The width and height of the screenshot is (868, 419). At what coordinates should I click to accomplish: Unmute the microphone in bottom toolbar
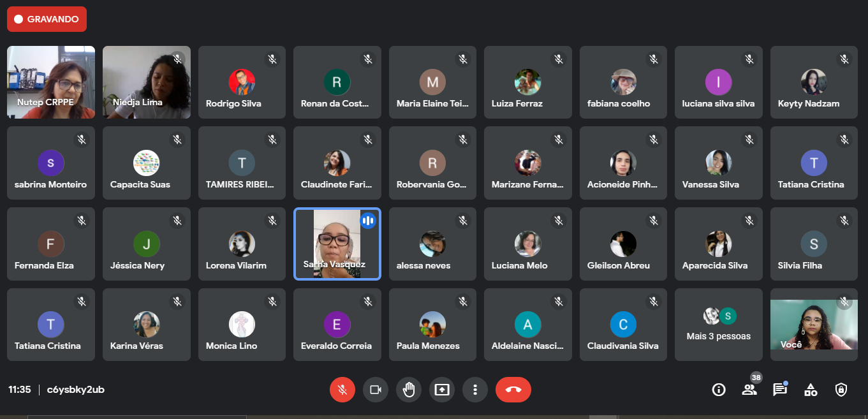click(x=342, y=390)
